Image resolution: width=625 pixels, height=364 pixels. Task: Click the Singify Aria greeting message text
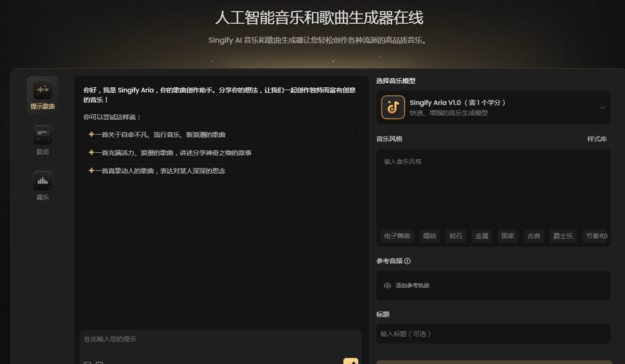click(220, 95)
